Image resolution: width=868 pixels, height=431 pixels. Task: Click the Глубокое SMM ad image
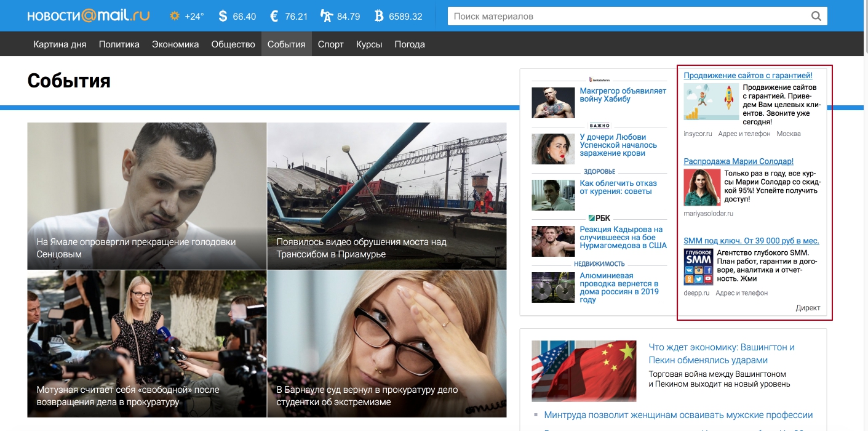698,267
